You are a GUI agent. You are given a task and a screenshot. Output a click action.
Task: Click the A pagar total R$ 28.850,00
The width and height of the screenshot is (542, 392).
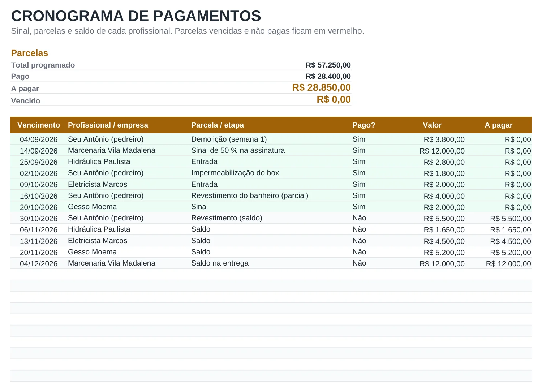tap(322, 87)
